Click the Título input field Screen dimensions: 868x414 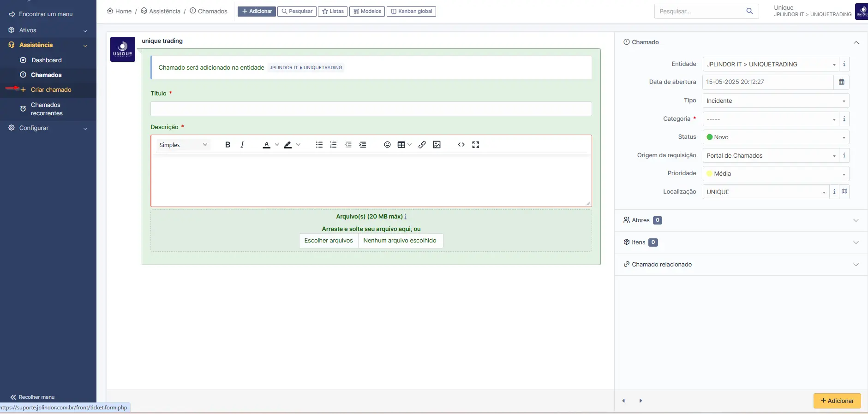coord(371,109)
